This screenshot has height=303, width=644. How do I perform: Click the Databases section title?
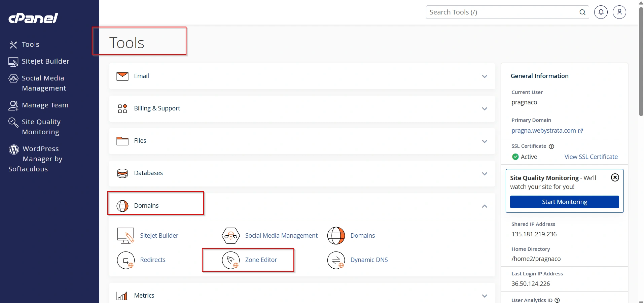(148, 173)
